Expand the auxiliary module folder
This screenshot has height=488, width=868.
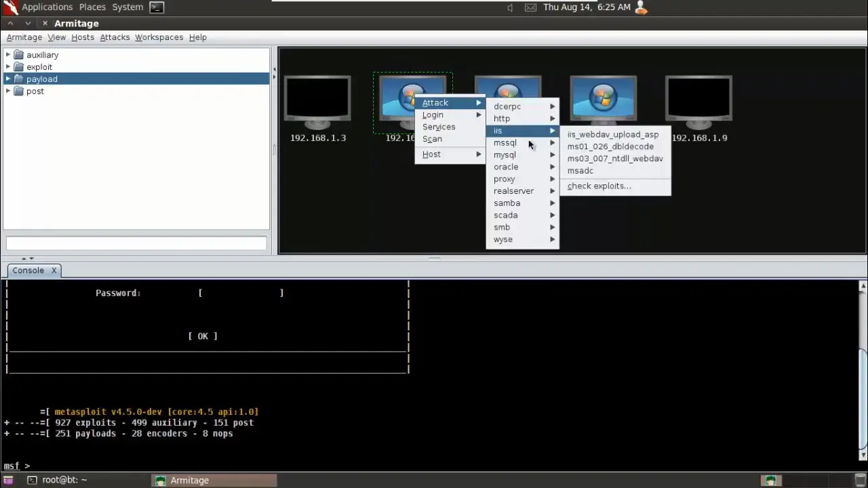pos(8,55)
